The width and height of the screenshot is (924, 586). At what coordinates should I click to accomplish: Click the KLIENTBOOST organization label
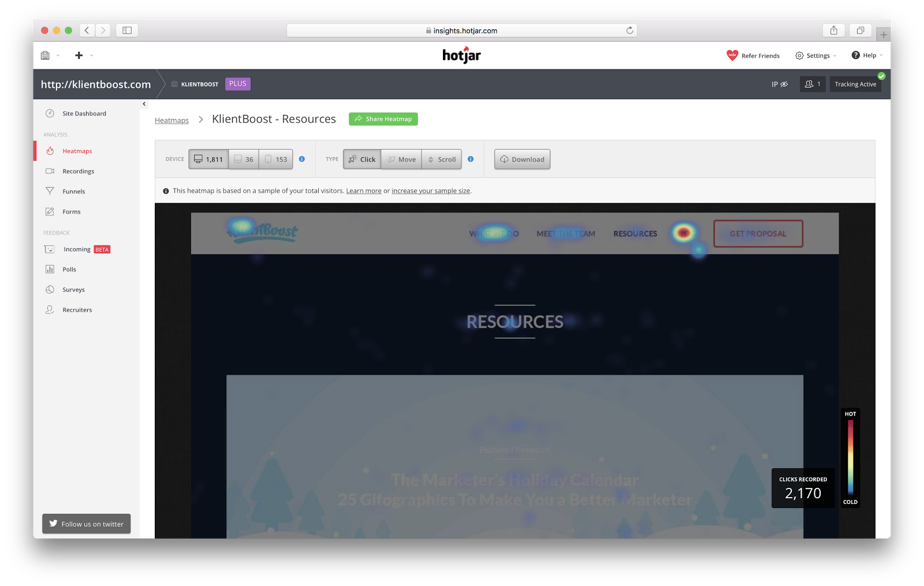click(200, 84)
